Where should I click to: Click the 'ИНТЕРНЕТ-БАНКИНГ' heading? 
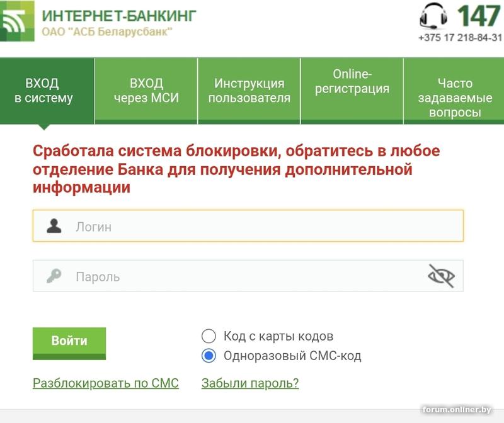tap(119, 16)
